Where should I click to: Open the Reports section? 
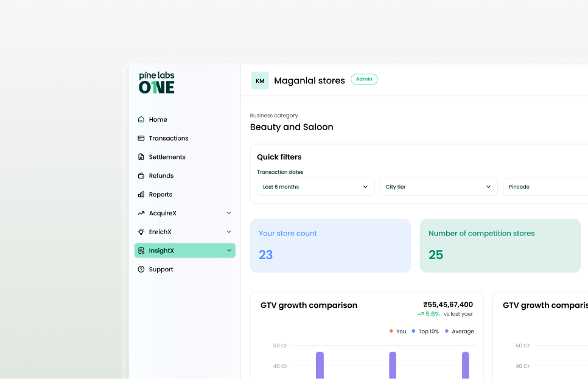pos(185,195)
